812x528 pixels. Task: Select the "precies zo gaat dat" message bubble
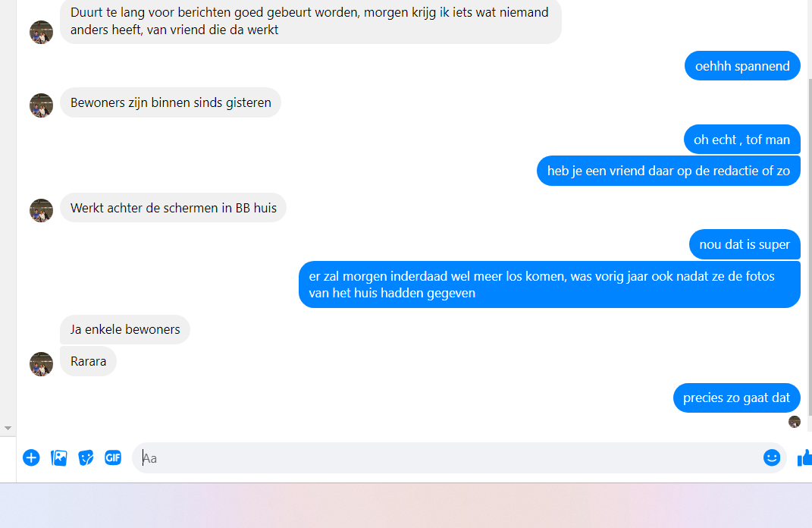(737, 398)
